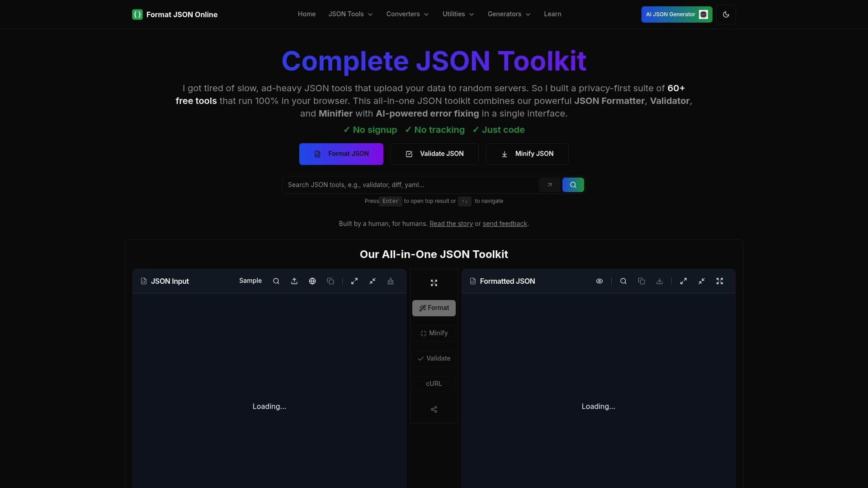Viewport: 868px width, 488px height.
Task: Open the send feedback link
Action: coord(505,224)
